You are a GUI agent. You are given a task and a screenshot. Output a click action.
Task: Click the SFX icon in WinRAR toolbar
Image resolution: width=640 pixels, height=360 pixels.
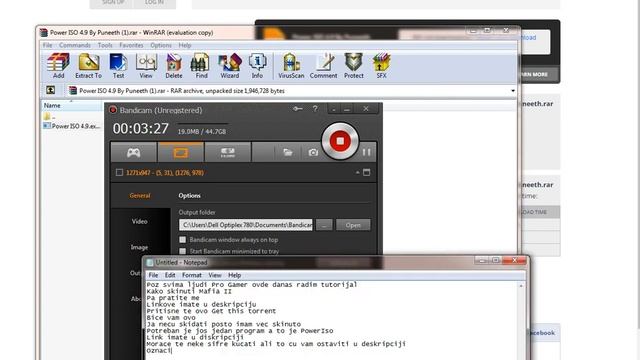381,65
